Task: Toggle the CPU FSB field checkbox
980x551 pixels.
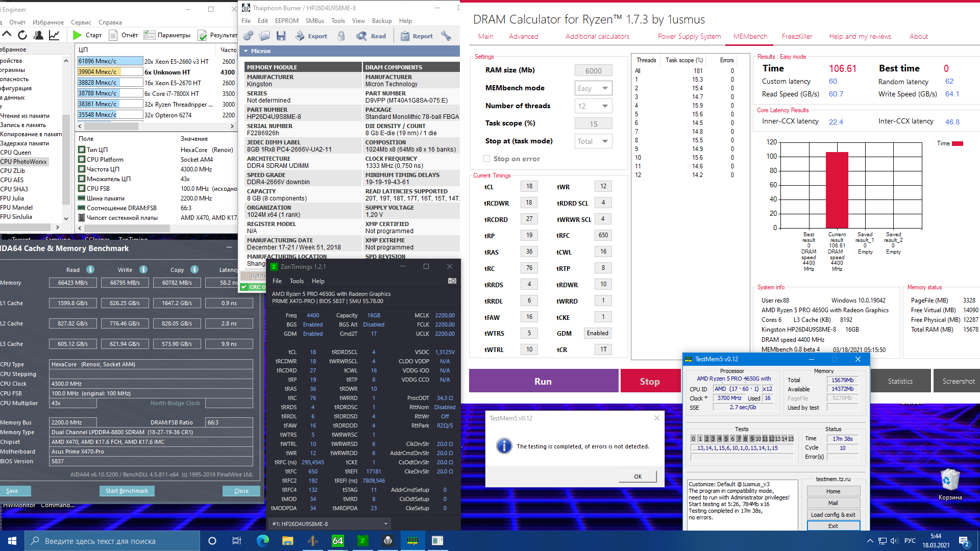Action: (82, 189)
